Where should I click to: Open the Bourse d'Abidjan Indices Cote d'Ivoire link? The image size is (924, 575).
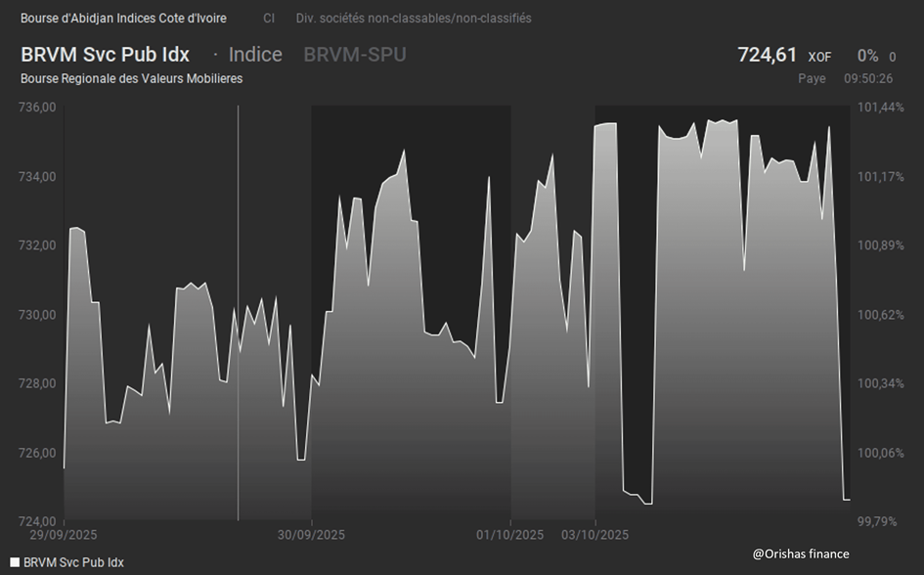123,19
